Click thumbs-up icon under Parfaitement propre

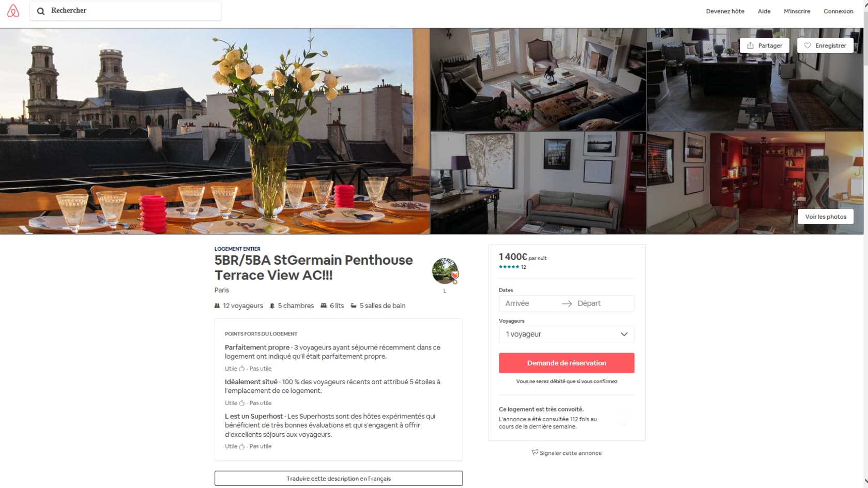click(x=241, y=369)
